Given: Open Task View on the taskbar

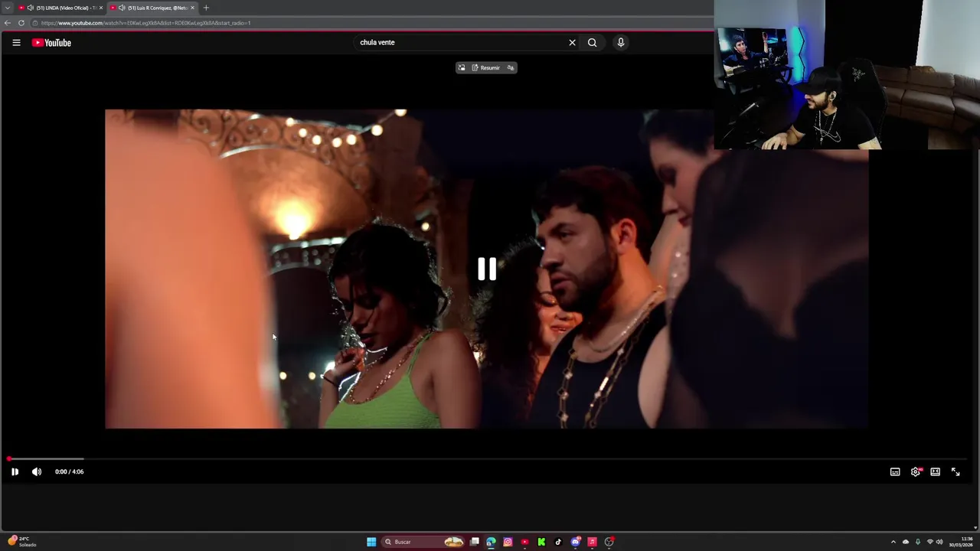Looking at the screenshot, I should coord(475,542).
